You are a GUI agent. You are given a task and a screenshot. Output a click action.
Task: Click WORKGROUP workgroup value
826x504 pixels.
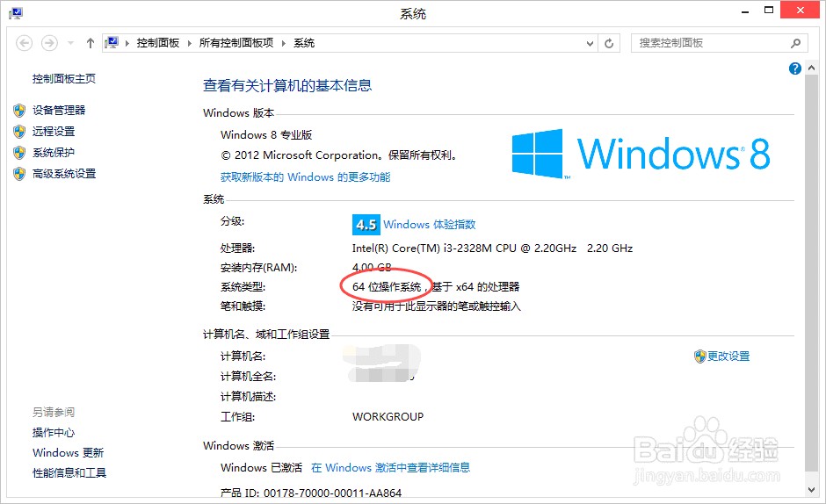[388, 417]
